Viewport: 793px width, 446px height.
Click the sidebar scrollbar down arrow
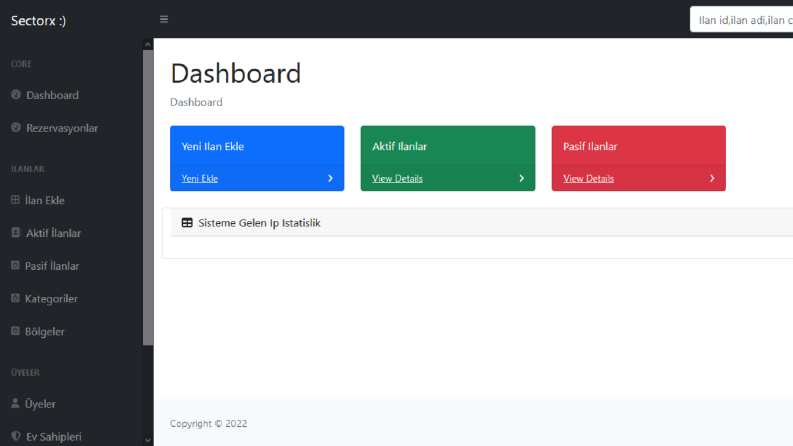148,440
